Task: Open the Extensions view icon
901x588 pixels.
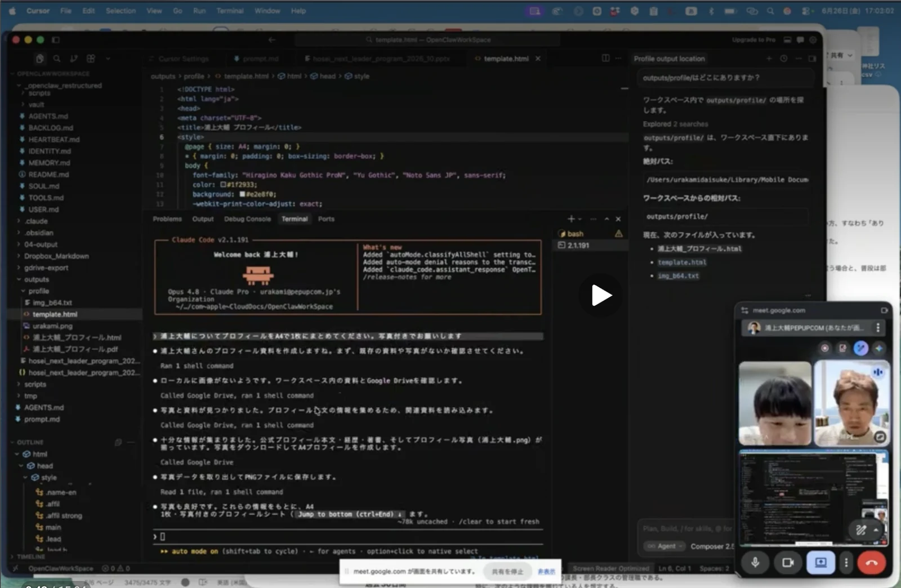Action: pyautogui.click(x=91, y=59)
